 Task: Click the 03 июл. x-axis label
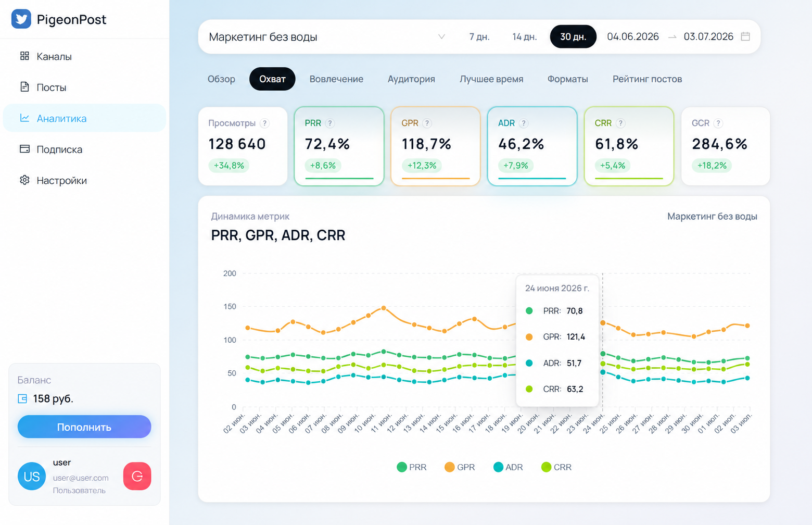click(741, 423)
